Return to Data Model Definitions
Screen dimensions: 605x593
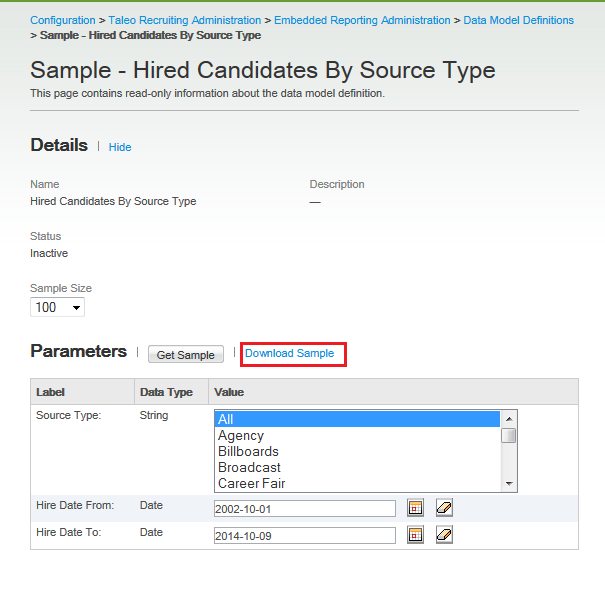coord(518,20)
